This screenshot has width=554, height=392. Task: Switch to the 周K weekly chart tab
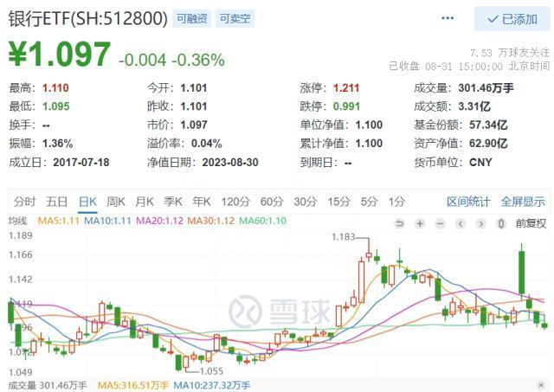[116, 202]
